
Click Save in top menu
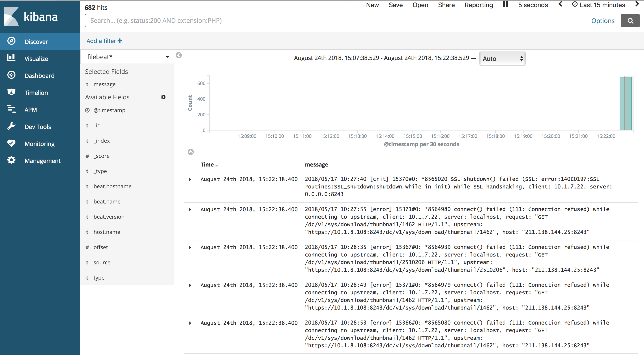click(395, 5)
